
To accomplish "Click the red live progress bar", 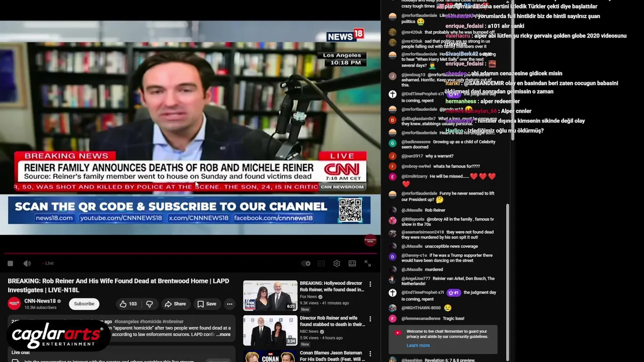I will (x=190, y=254).
